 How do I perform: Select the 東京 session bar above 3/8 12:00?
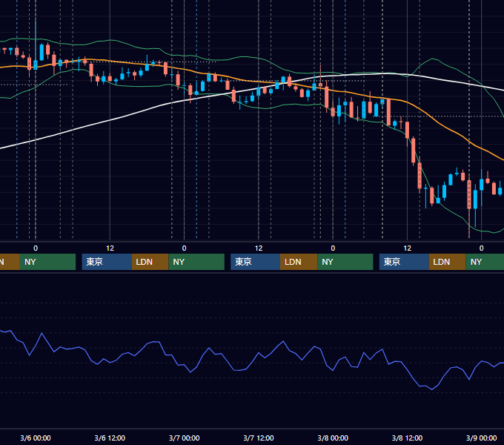(404, 262)
